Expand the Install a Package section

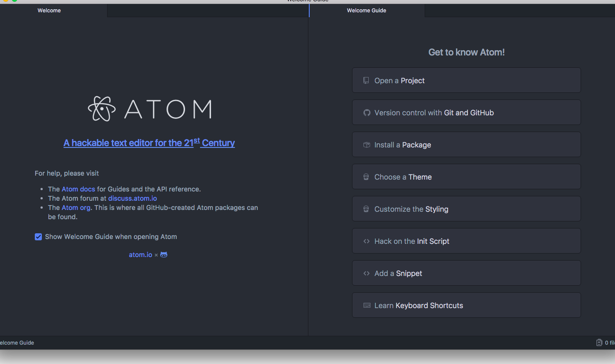[466, 144]
